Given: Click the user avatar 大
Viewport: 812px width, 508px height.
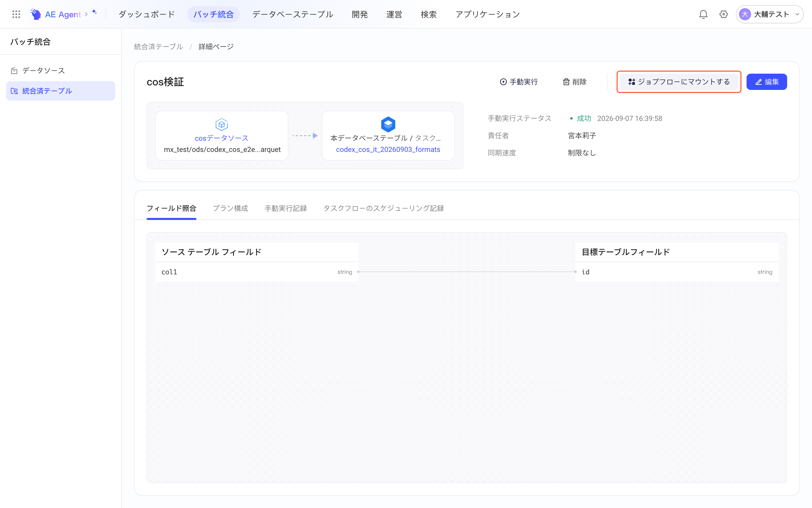Looking at the screenshot, I should 745,14.
